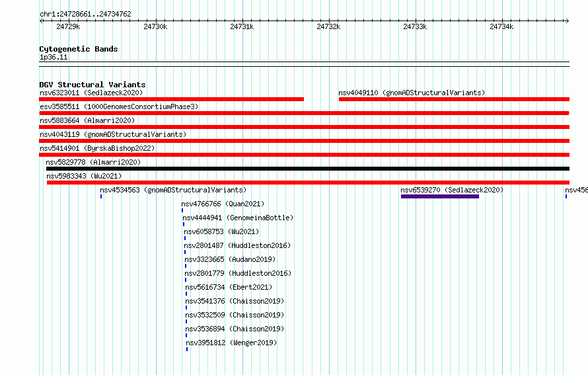This screenshot has height=375, width=588.
Task: Click the right arrowhead of the ruler
Action: tap(568, 21)
